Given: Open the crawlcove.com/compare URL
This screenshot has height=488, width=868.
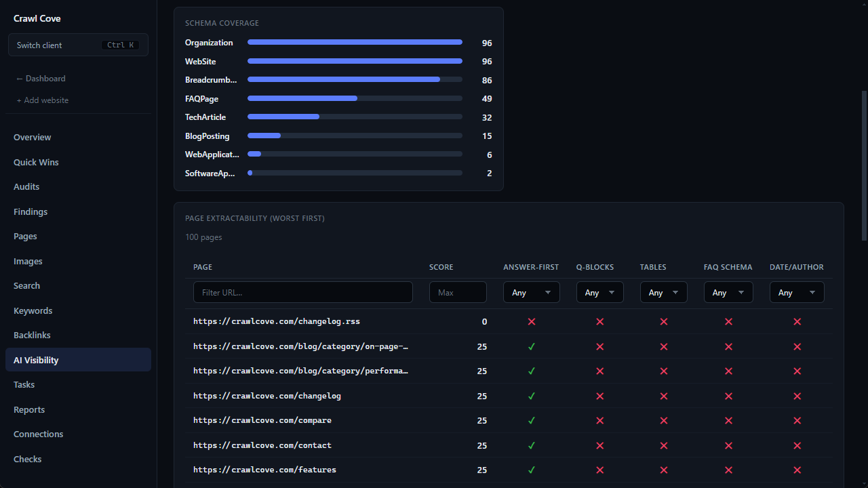Looking at the screenshot, I should click(262, 420).
